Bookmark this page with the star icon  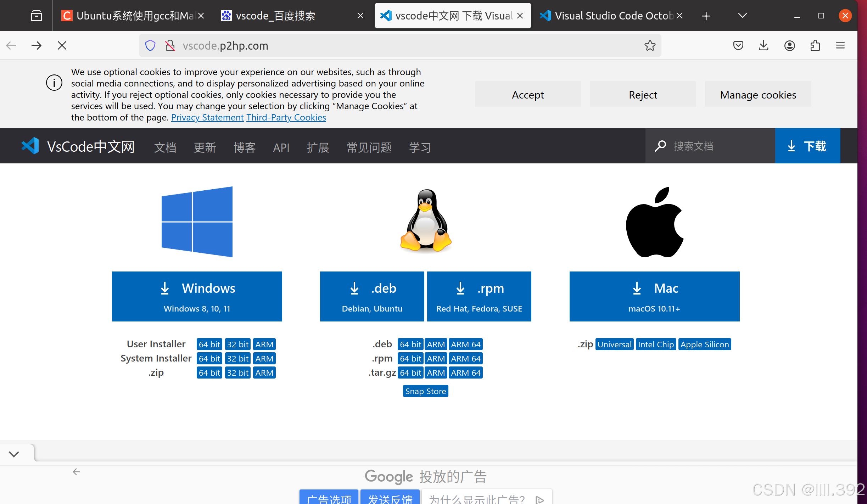[650, 45]
